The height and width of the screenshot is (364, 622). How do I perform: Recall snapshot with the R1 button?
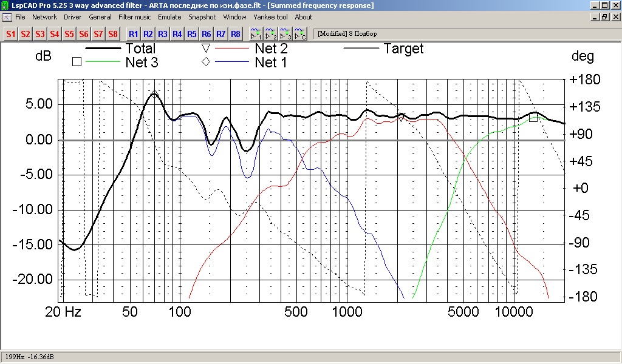point(134,34)
